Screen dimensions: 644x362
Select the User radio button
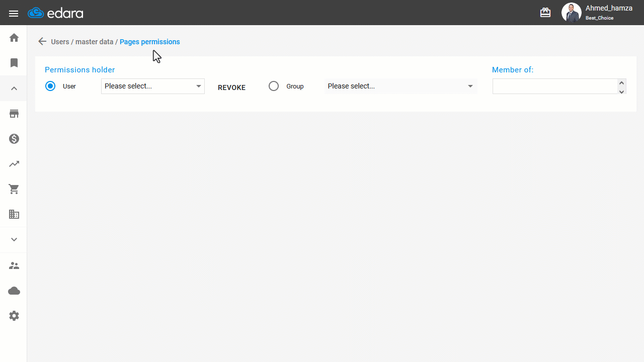[50, 86]
